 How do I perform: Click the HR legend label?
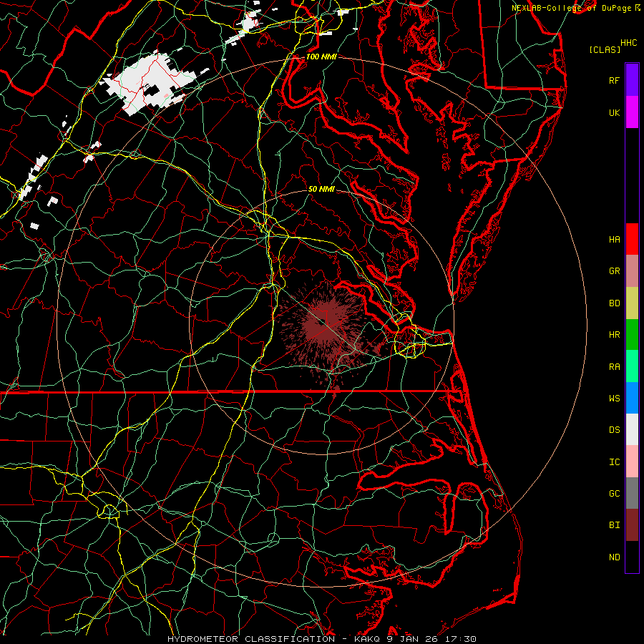[614, 335]
